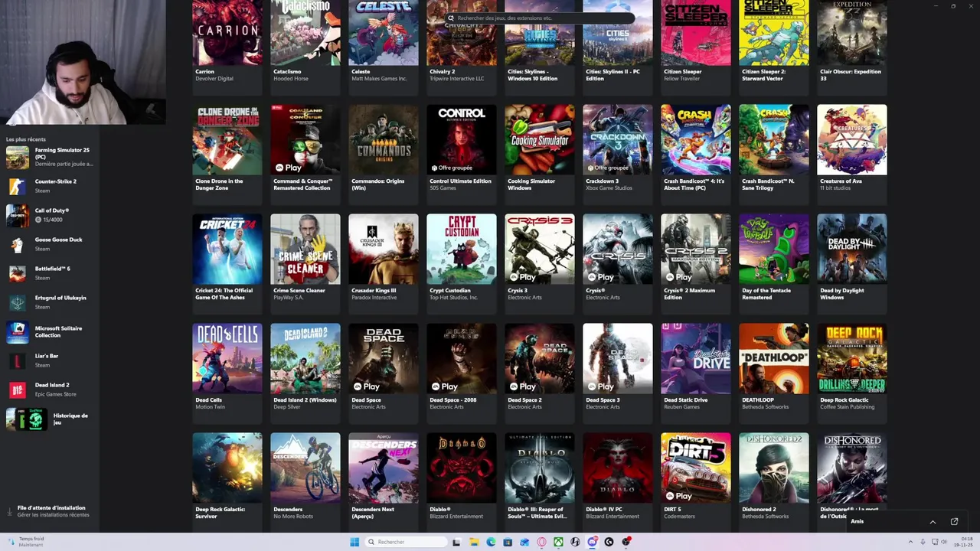Open Celeste game cover

pos(383,32)
